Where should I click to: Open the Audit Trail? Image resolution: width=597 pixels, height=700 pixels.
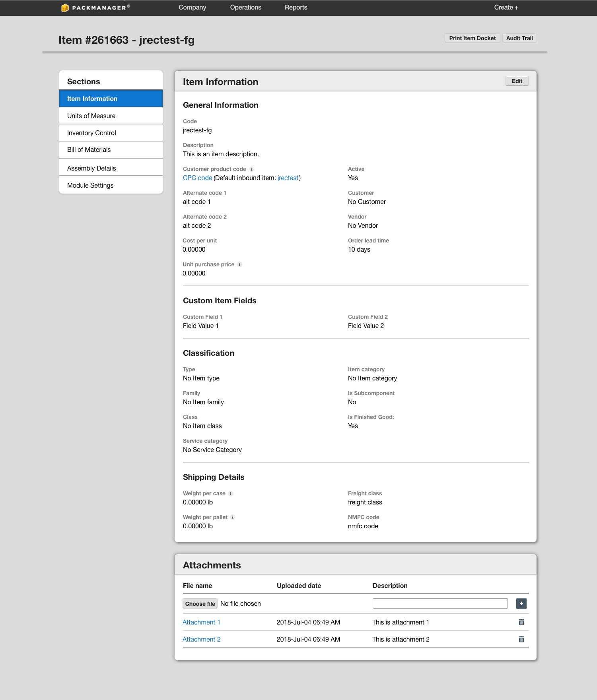[x=519, y=38]
